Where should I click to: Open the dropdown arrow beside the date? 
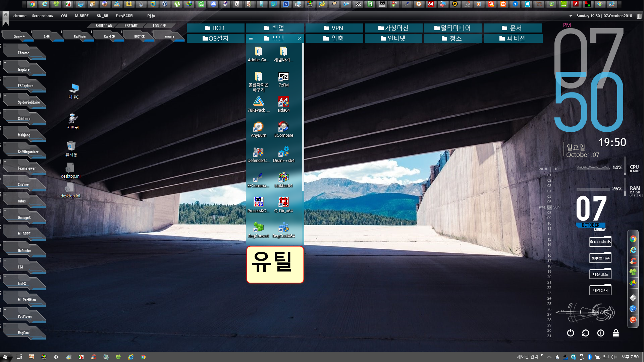pos(571,16)
